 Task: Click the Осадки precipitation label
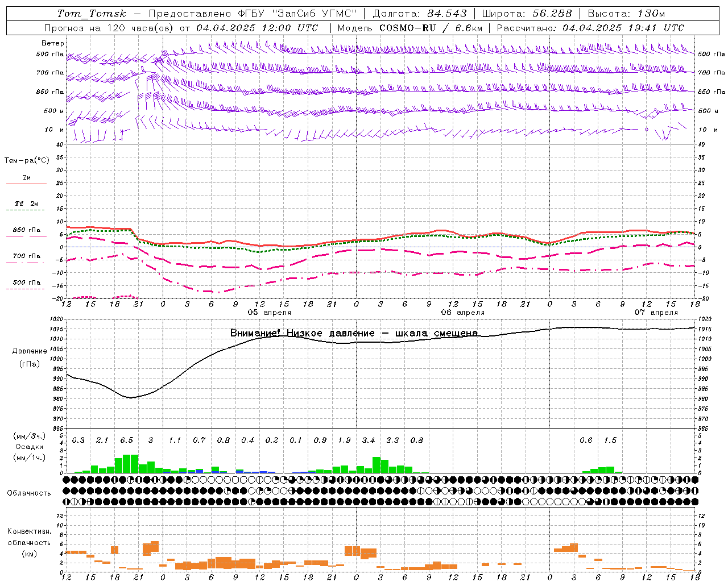coord(30,447)
